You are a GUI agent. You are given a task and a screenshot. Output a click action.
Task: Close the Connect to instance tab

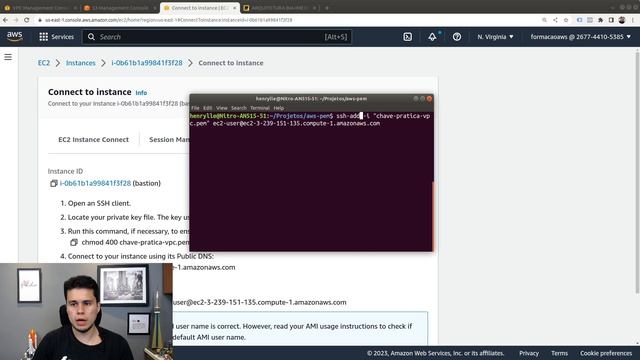point(234,8)
